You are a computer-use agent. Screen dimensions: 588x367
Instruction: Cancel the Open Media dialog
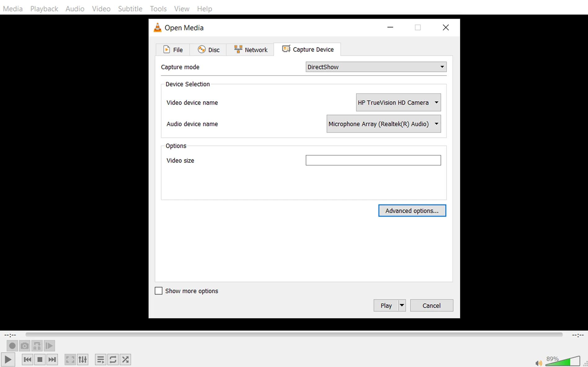[431, 306]
